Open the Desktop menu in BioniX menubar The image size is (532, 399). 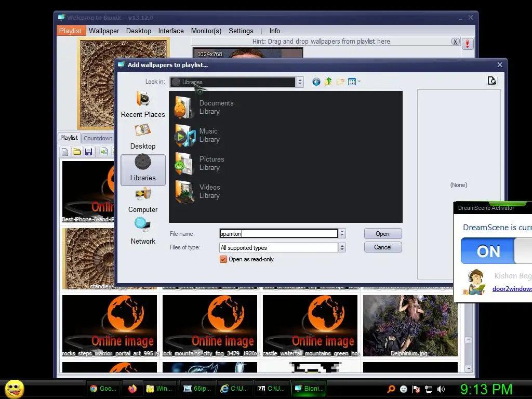(139, 31)
